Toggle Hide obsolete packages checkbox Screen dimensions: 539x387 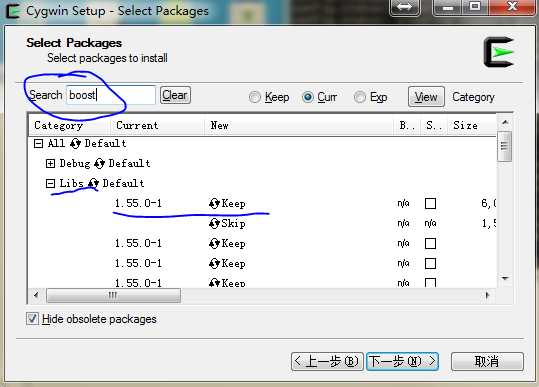click(32, 319)
